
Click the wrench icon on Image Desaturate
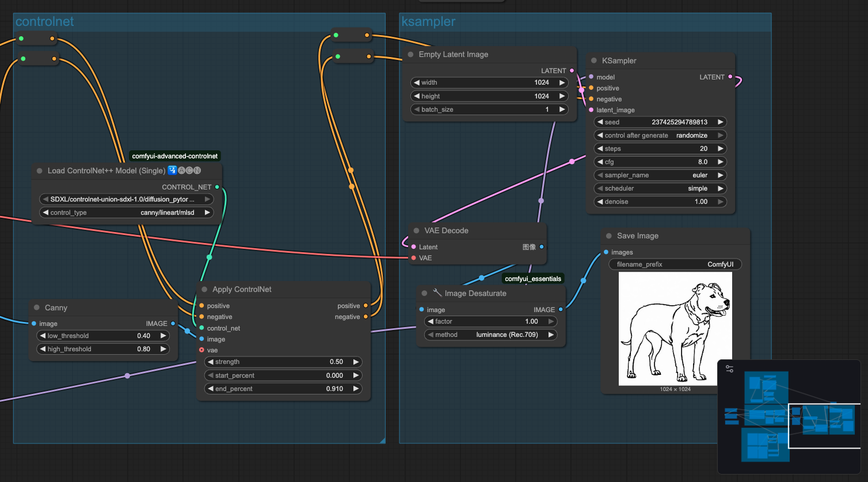click(437, 293)
